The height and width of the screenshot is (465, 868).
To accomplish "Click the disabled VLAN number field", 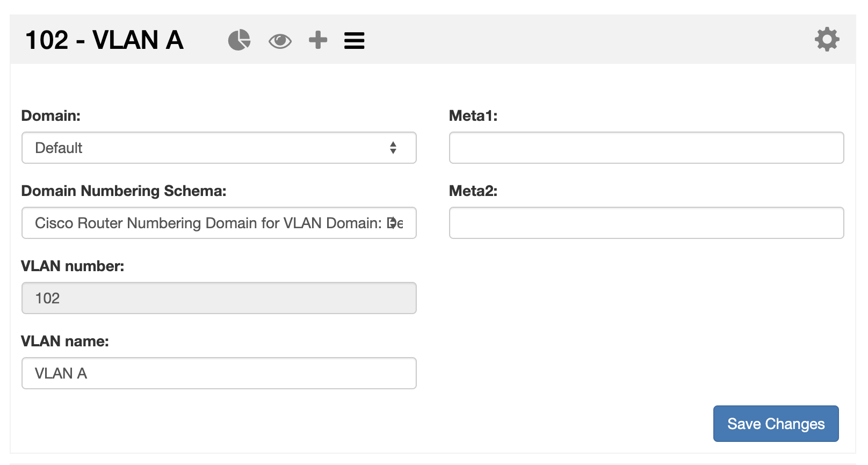I will [x=219, y=298].
